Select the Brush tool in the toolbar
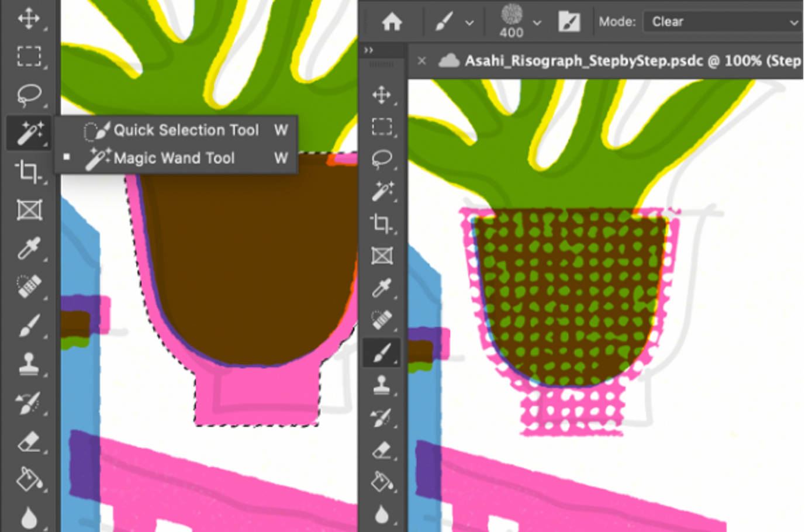This screenshot has height=532, width=805. [x=28, y=326]
